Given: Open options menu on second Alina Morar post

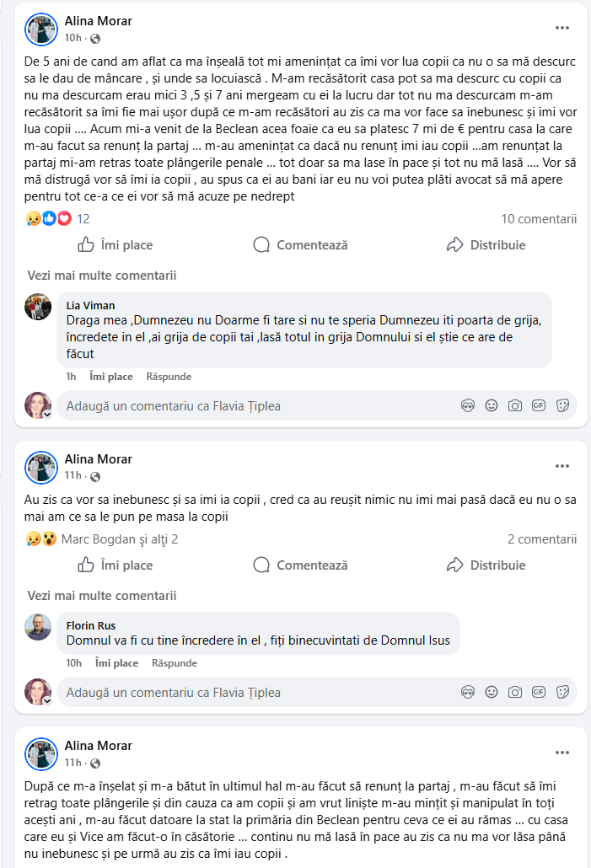Looking at the screenshot, I should pyautogui.click(x=562, y=466).
